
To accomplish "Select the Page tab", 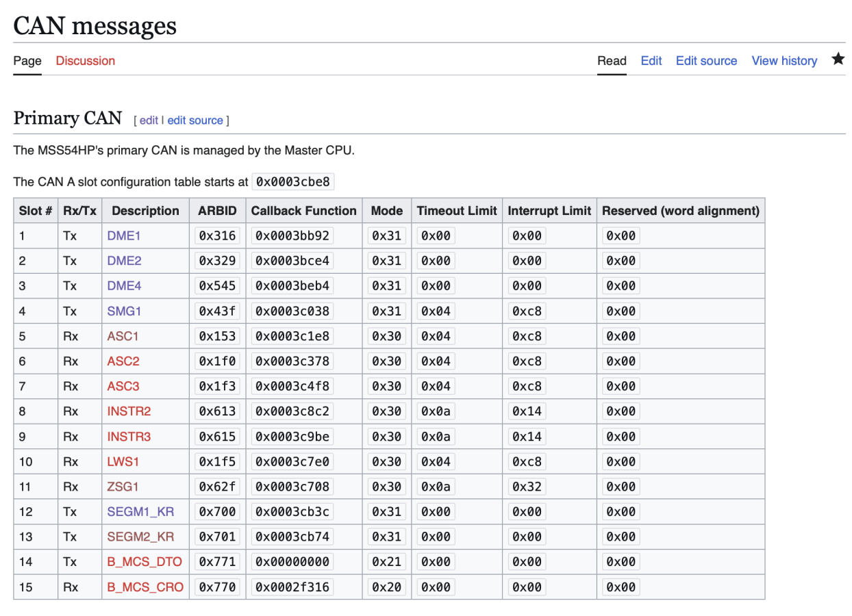I will click(x=27, y=60).
